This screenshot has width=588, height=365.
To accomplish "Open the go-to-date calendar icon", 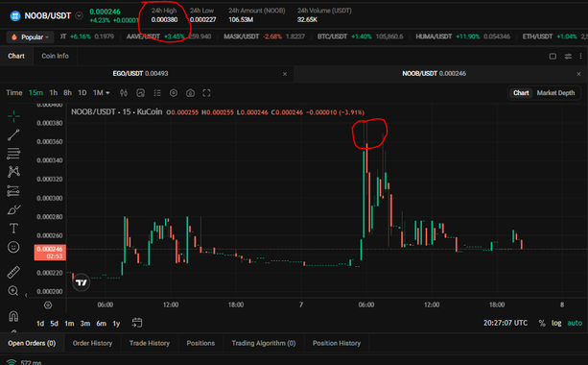I will click(x=137, y=323).
